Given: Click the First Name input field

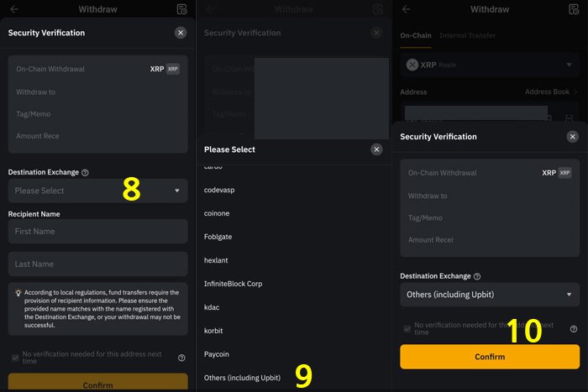Looking at the screenshot, I should pyautogui.click(x=98, y=232).
